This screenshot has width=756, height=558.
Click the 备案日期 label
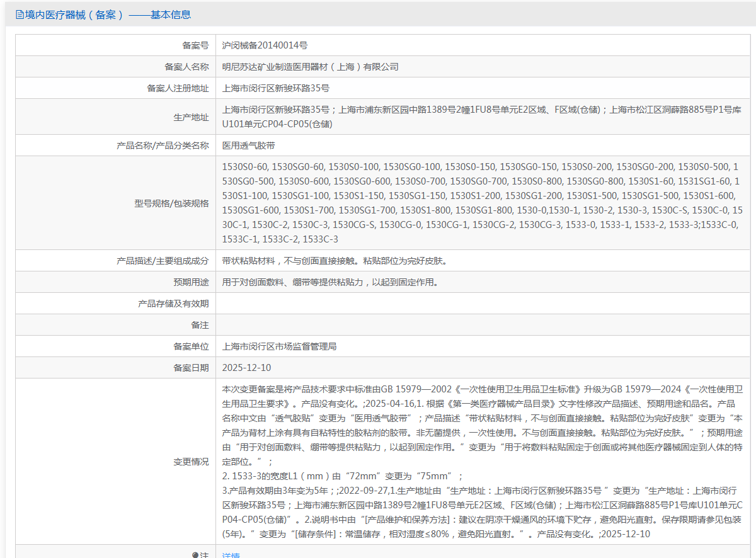pos(191,368)
